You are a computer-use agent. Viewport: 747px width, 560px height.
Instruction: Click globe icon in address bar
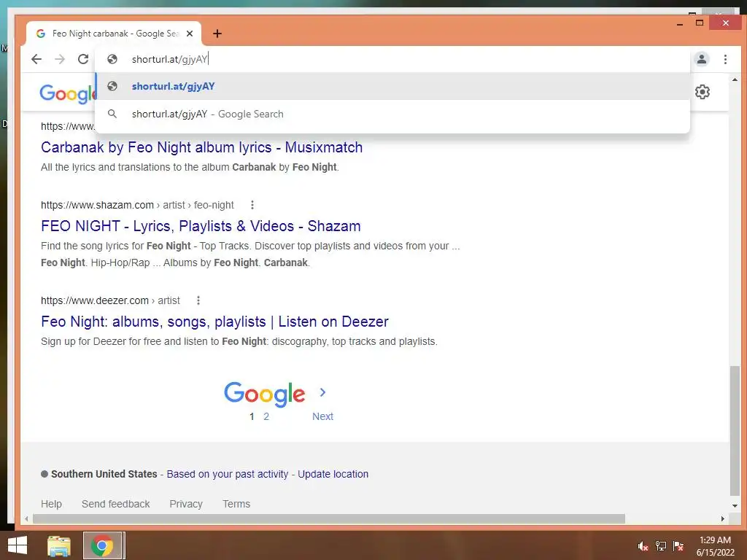pos(112,59)
